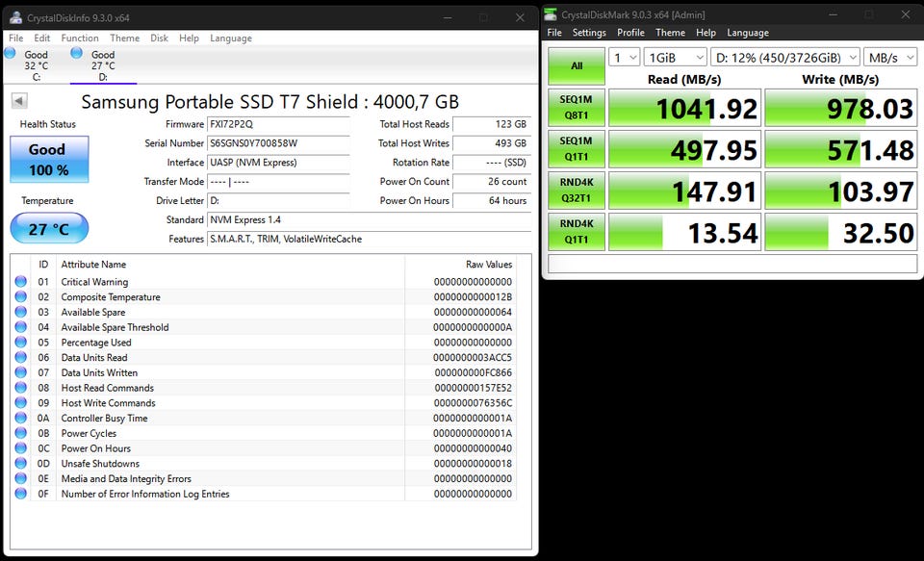The height and width of the screenshot is (561, 924).
Task: Click status icon of Data Units Written row
Action: (x=20, y=372)
